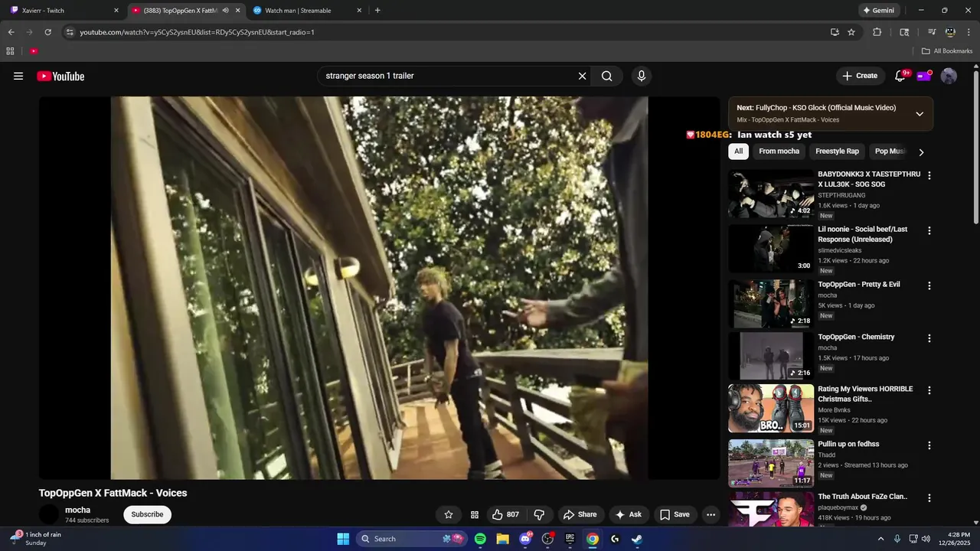Image resolution: width=980 pixels, height=551 pixels.
Task: Open The Truth About FaZe Clan thumbnail
Action: point(770,510)
